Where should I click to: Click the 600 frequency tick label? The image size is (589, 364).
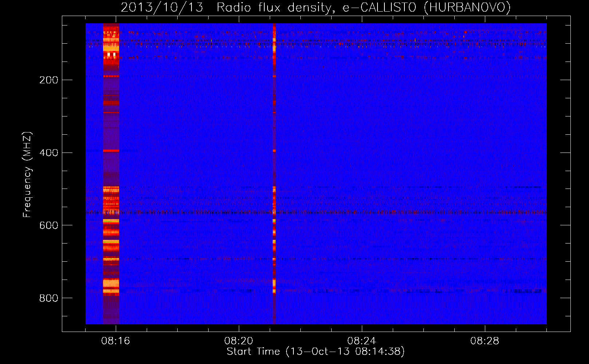(x=49, y=226)
